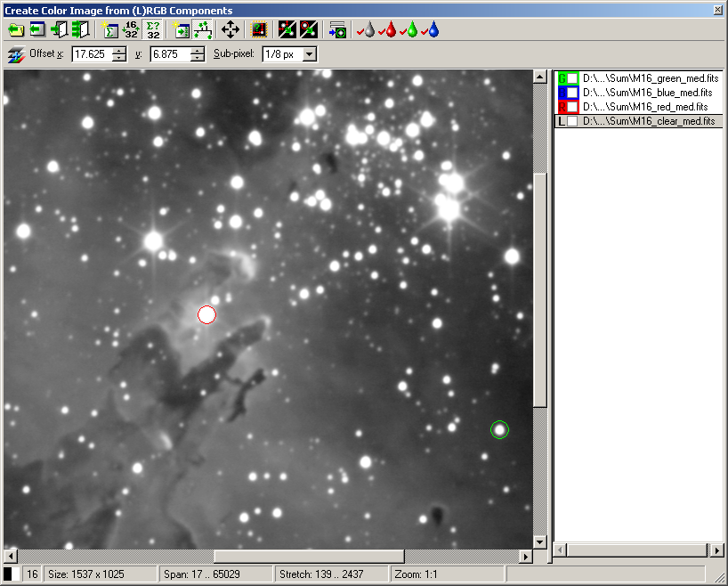Viewport: 728px width, 586px height.
Task: Click the four-way move arrows icon
Action: click(x=230, y=29)
